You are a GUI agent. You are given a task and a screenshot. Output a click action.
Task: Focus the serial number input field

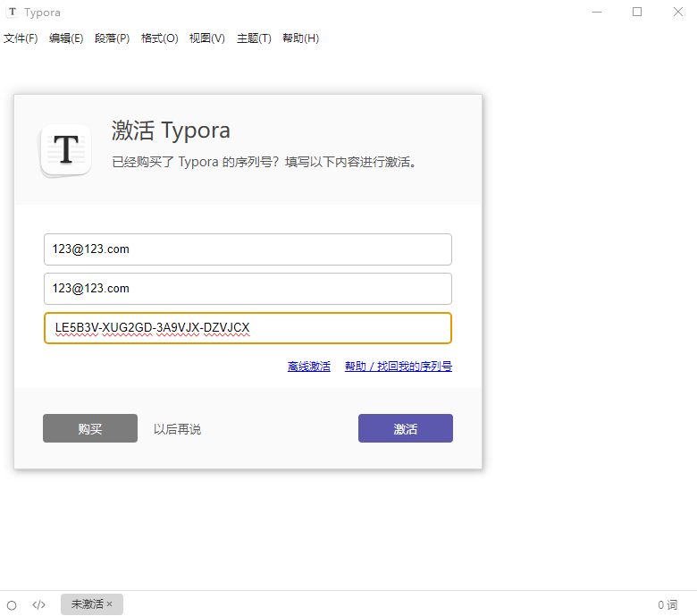tap(248, 328)
